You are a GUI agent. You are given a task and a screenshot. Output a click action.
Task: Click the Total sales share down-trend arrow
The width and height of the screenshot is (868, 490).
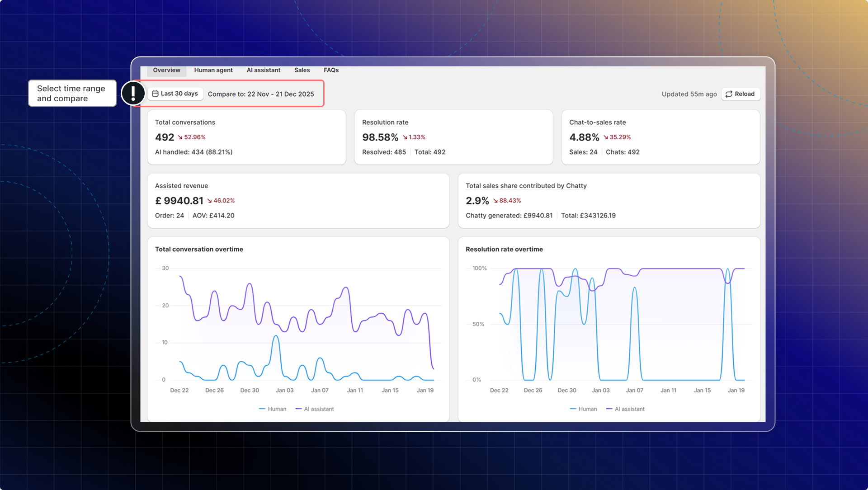coord(495,201)
